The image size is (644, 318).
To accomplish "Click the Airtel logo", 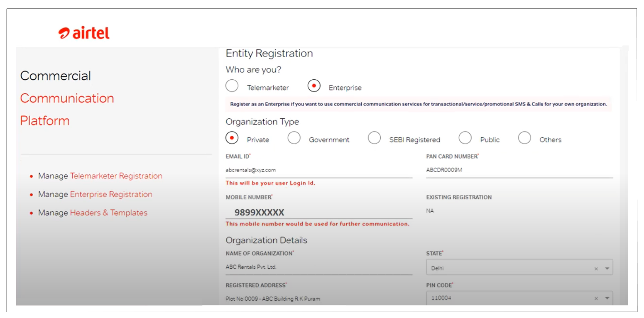I will point(84,33).
